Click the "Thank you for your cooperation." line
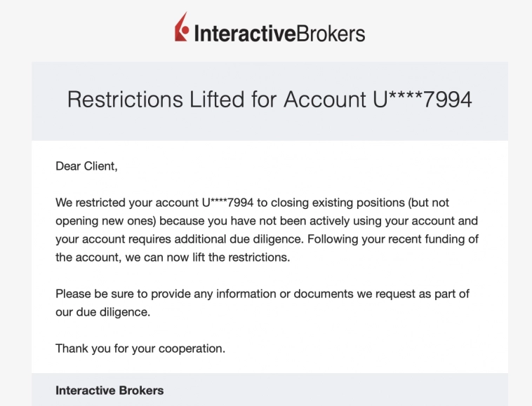Viewport: 532px width, 406px height. [x=140, y=349]
